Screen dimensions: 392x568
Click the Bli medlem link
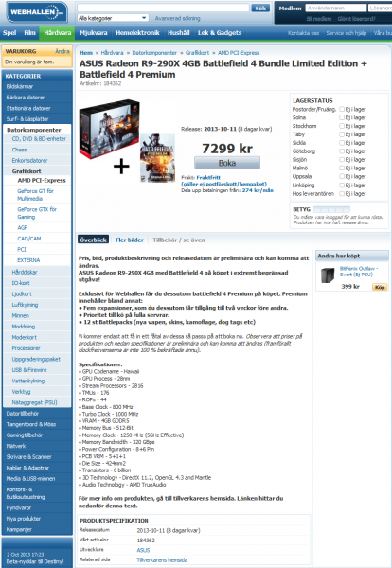coord(319,19)
